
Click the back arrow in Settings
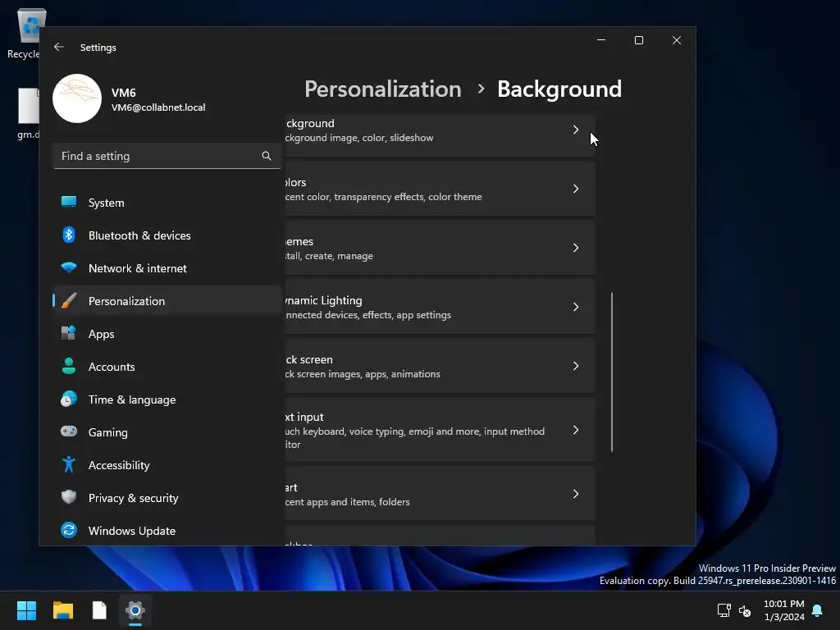(x=59, y=47)
